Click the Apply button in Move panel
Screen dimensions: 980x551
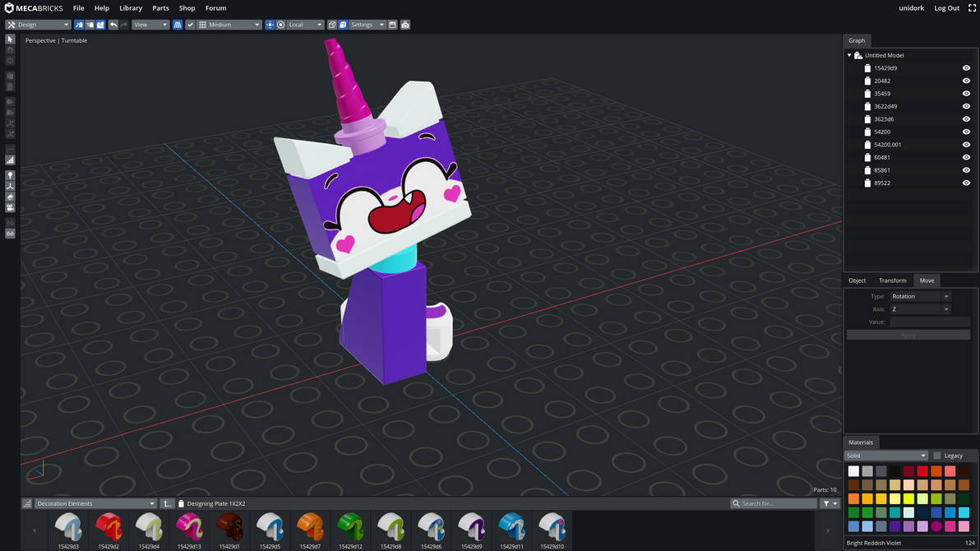coord(908,335)
